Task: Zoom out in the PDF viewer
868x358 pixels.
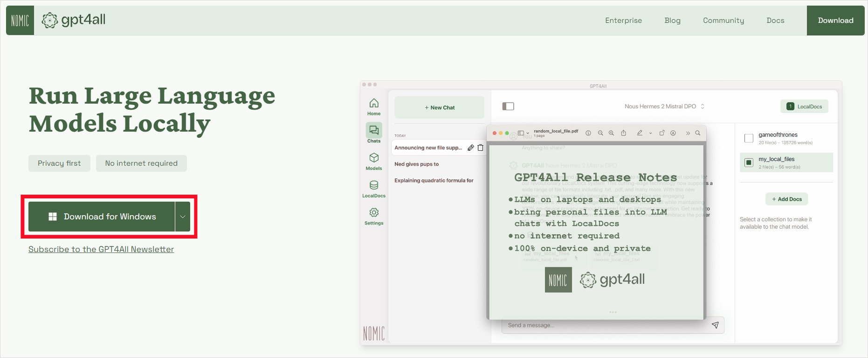Action: [600, 133]
